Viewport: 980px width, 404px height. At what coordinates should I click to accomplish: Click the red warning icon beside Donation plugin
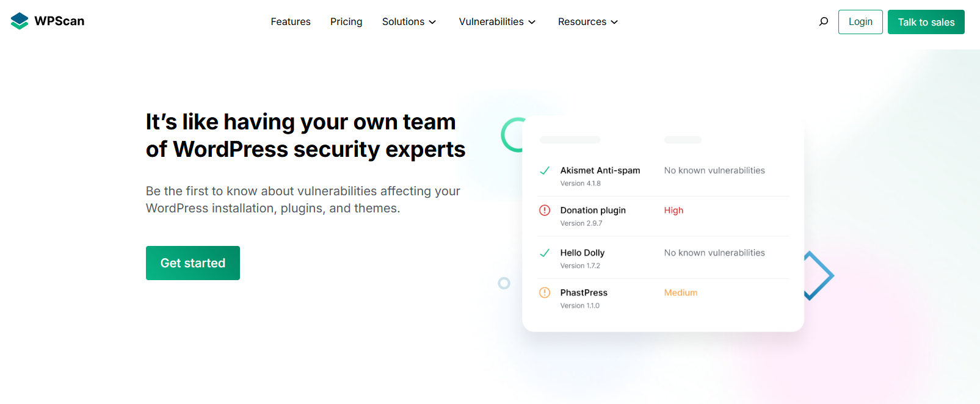coord(546,211)
